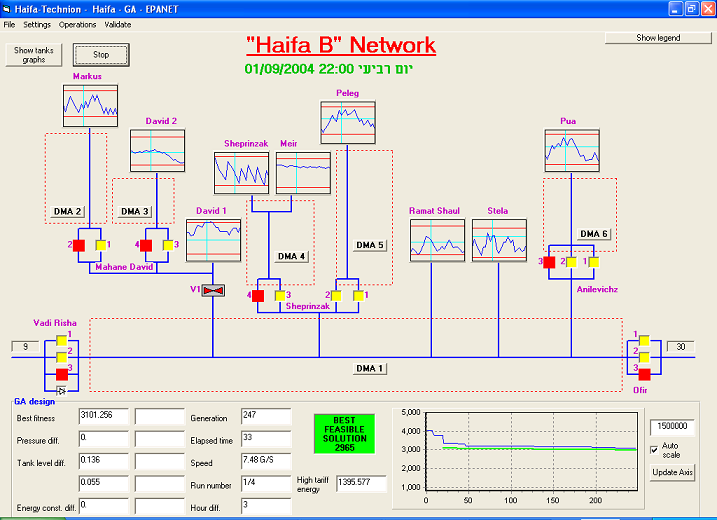Click the Show legend button

click(x=658, y=38)
